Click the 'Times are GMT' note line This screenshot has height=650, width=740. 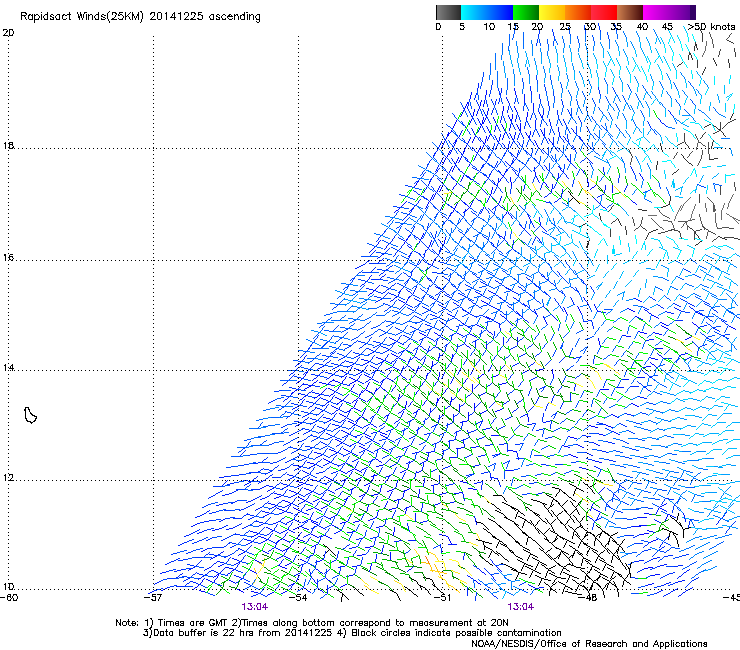[x=312, y=623]
